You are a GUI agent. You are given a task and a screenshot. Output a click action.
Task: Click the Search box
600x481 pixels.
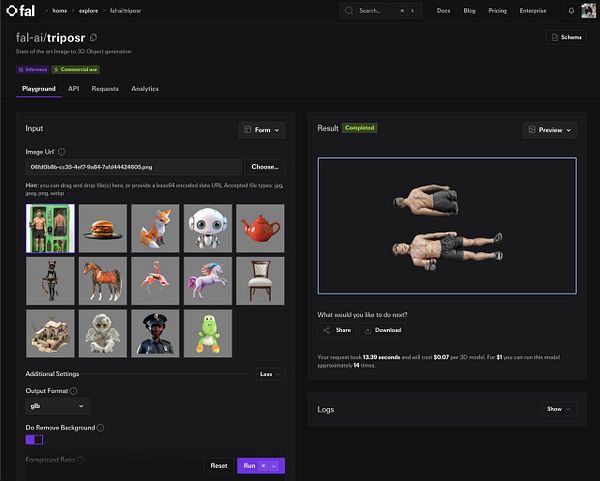point(381,11)
